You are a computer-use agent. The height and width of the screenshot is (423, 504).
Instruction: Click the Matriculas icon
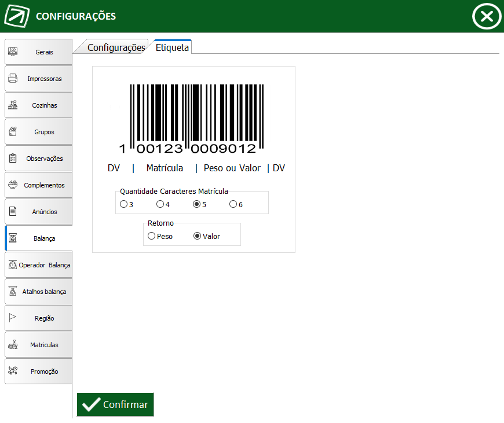[x=13, y=344]
